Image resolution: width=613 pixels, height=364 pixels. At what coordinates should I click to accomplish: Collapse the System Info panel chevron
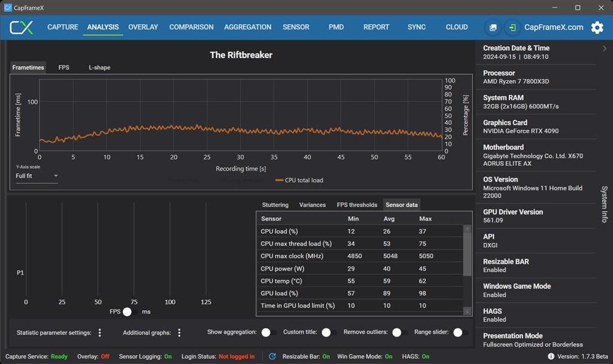pos(605,48)
